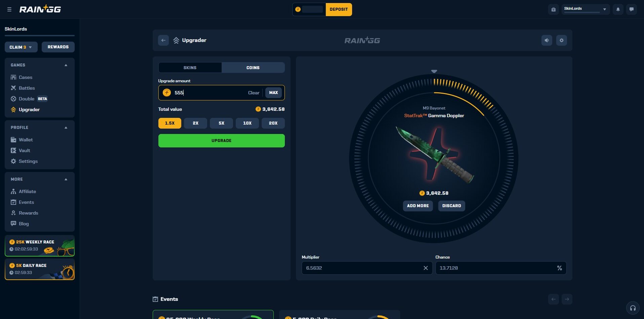Collapse the PROFILE section
The height and width of the screenshot is (319, 644).
66,128
